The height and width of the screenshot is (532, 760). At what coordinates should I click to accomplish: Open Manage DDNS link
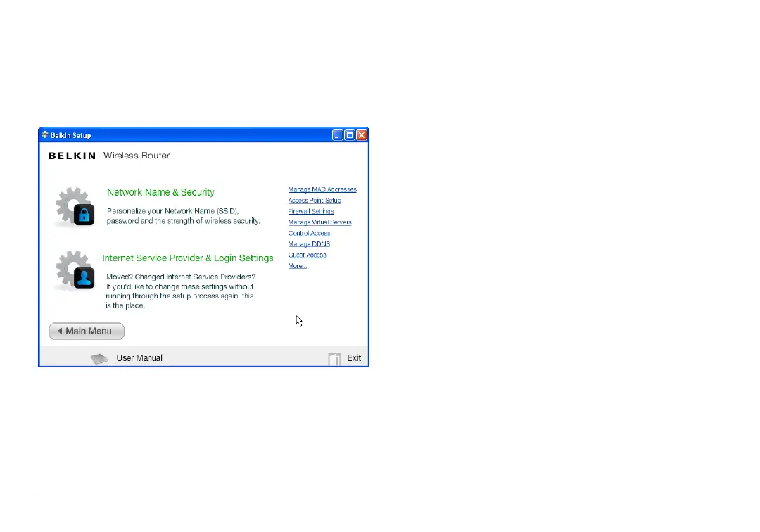coord(309,244)
